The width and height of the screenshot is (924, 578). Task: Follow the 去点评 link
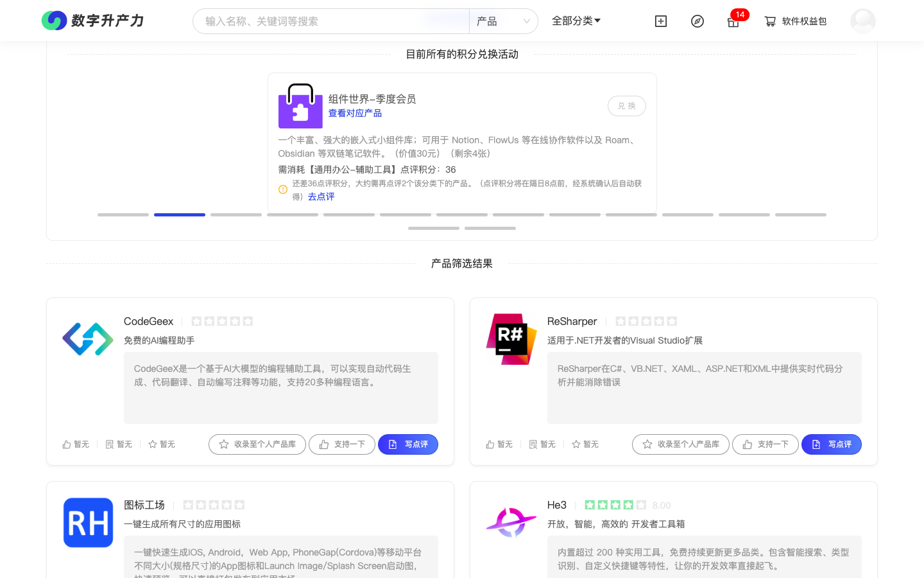click(321, 197)
